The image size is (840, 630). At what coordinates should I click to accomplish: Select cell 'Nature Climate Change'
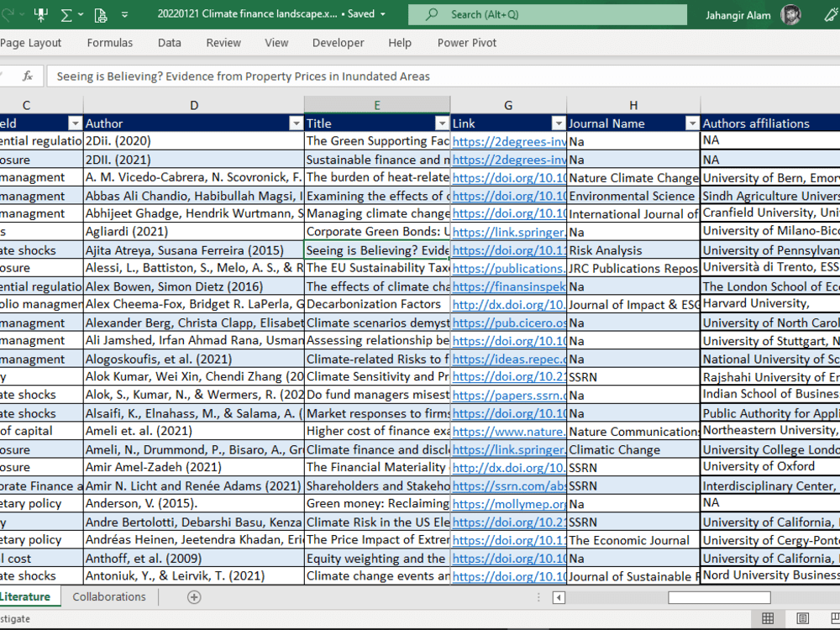pyautogui.click(x=633, y=178)
